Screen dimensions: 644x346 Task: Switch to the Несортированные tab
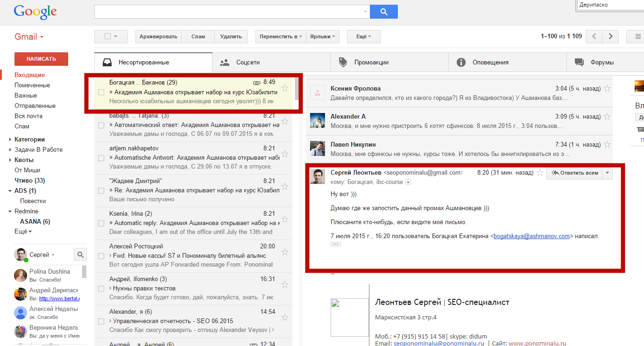pyautogui.click(x=153, y=62)
